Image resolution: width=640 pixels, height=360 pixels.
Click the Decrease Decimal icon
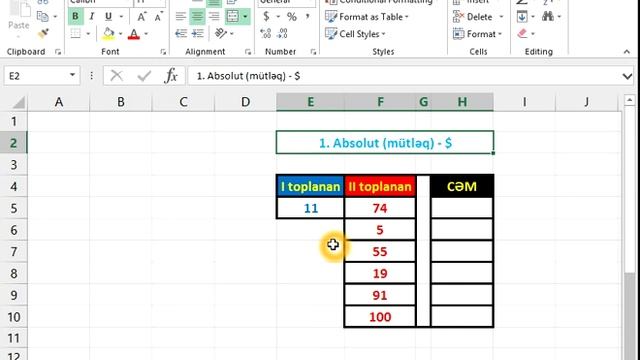click(x=282, y=33)
